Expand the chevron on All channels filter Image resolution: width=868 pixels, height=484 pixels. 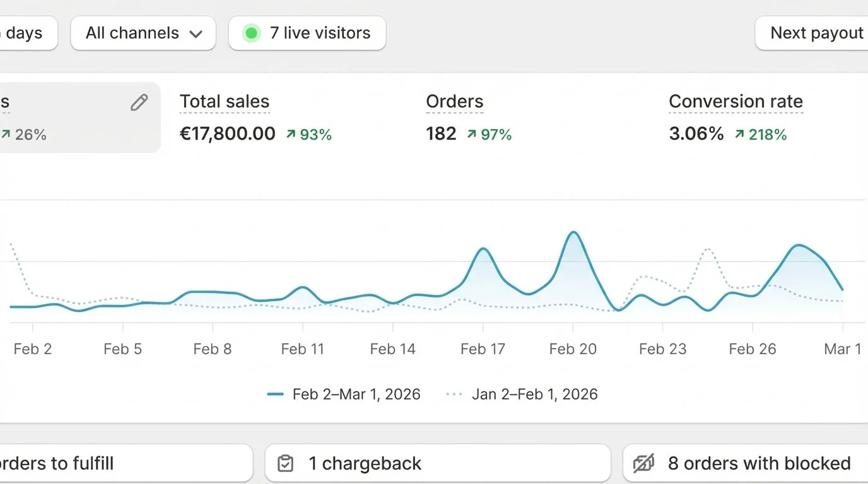[196, 33]
